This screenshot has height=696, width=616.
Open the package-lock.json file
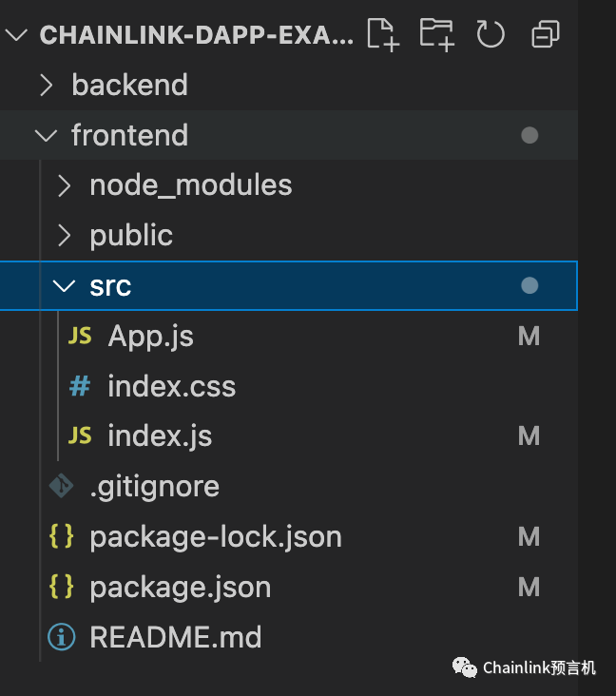[215, 537]
